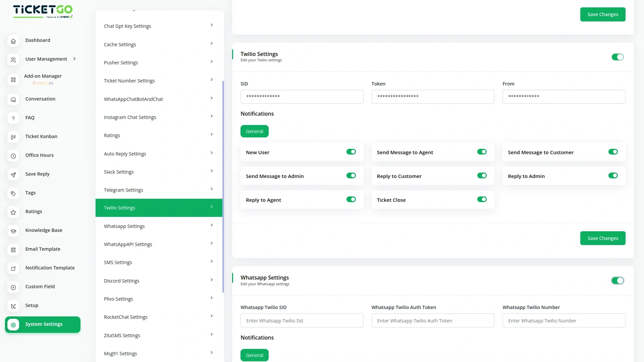The height and width of the screenshot is (362, 644).
Task: Click the Ticket Kanban board icon
Action: pos(13,137)
